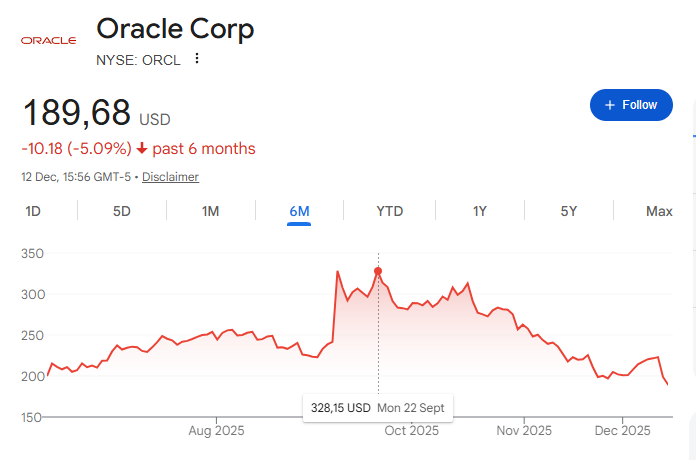Image resolution: width=696 pixels, height=460 pixels.
Task: Show the Max range chart
Action: coord(659,211)
